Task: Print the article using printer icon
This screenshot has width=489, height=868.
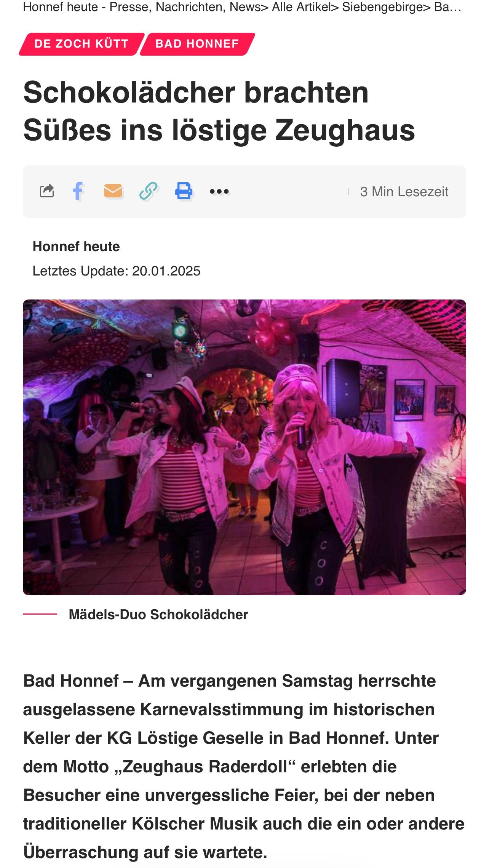Action: [184, 191]
